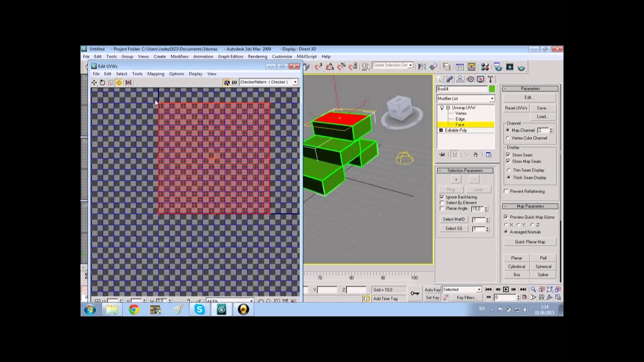Viewport: 644px width, 362px height.
Task: Click the Mirror tool in main toolbar
Action: 422,66
